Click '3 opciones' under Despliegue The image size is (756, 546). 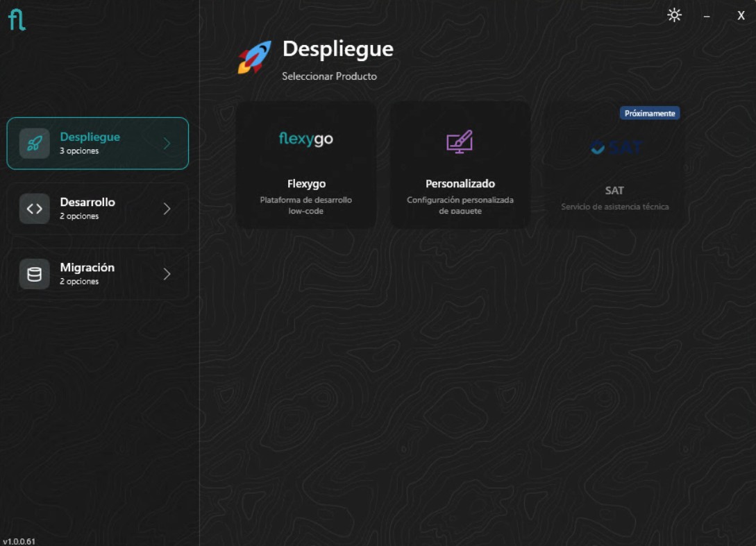79,151
